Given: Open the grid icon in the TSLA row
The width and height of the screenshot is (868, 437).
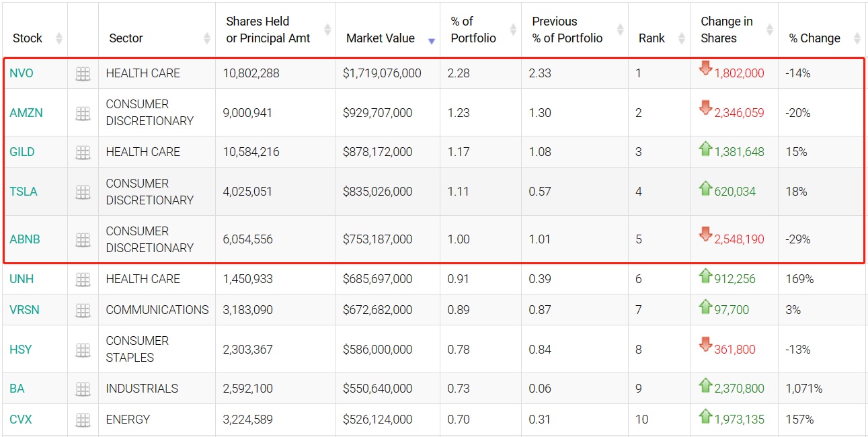Looking at the screenshot, I should point(83,192).
